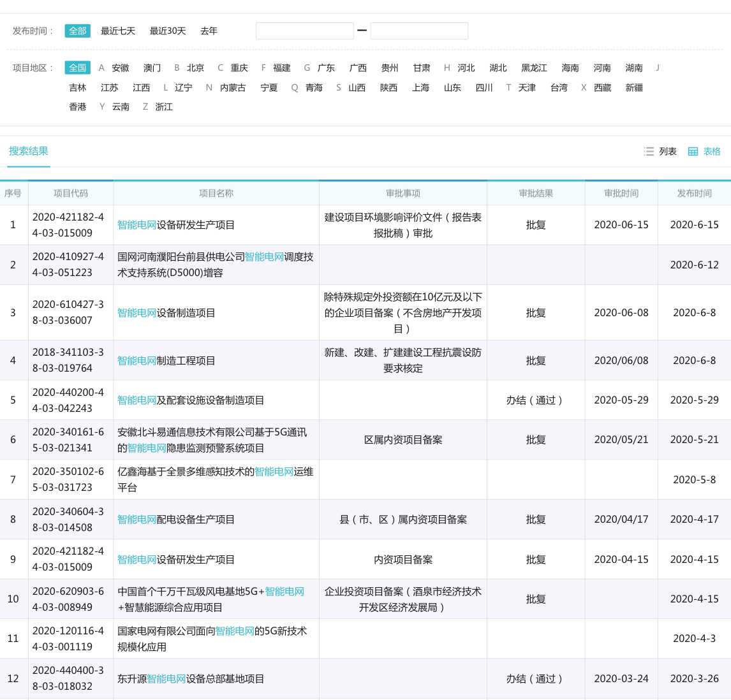Open 东升源智能电网设备总部基地项目 link
This screenshot has width=731, height=700.
pos(191,678)
